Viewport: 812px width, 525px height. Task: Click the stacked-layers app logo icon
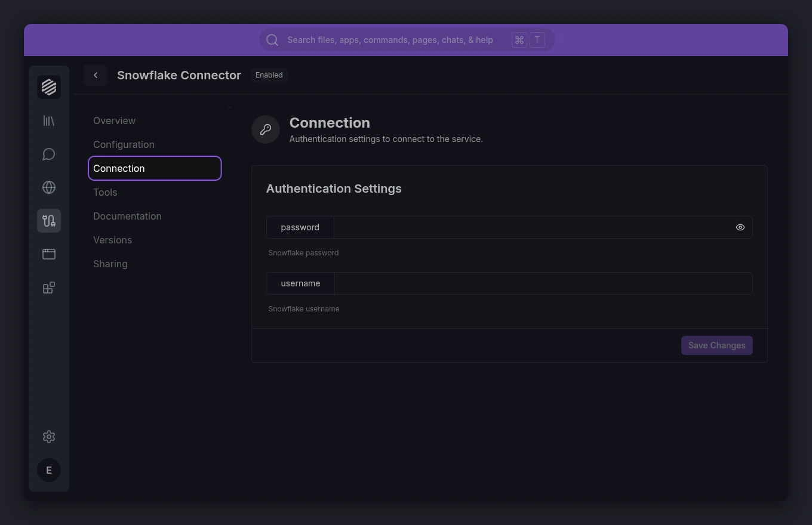coord(49,87)
